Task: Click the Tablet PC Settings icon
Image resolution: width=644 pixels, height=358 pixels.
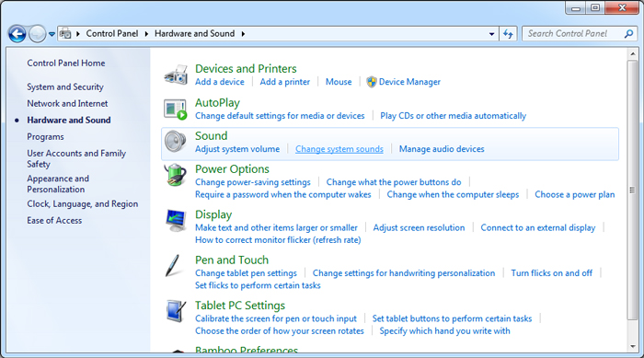Action: coord(176,311)
